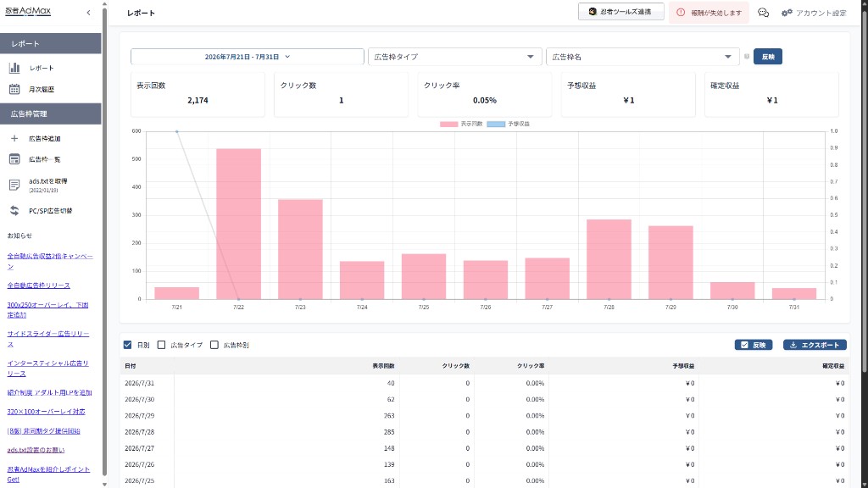
Task: Collapse the sidebar with the chevron arrow
Action: (88, 12)
